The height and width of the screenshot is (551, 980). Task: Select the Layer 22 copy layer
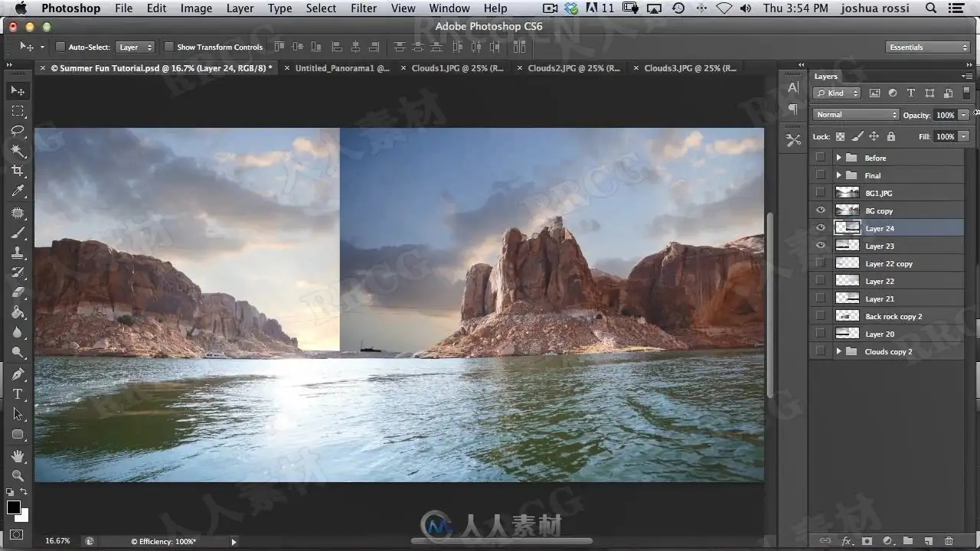[x=888, y=263]
